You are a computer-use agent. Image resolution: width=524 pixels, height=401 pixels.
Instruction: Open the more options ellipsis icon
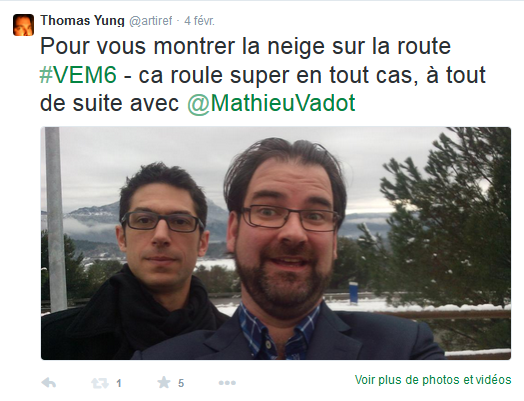[227, 383]
